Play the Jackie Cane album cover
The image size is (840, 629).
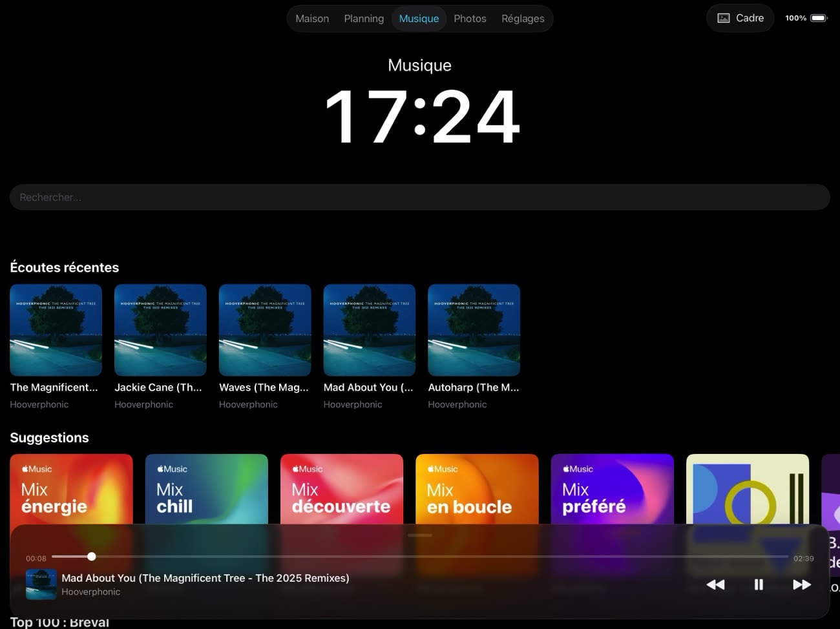point(160,330)
